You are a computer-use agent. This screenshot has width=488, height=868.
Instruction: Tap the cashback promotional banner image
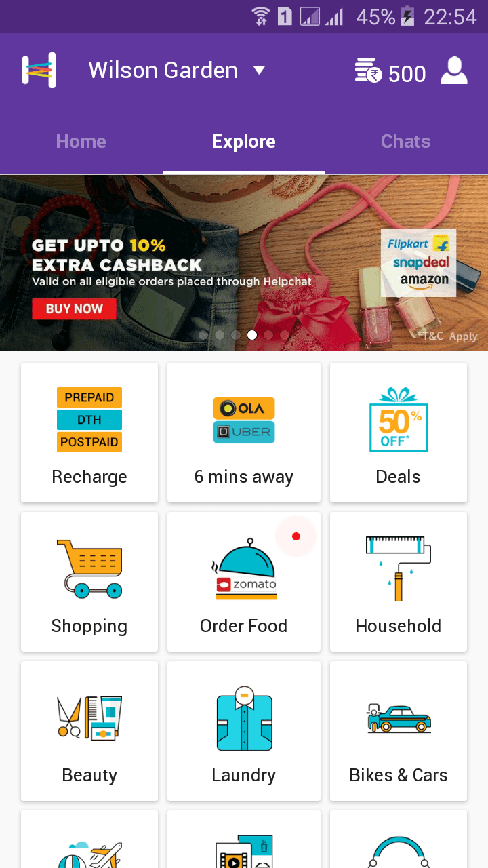[x=244, y=263]
